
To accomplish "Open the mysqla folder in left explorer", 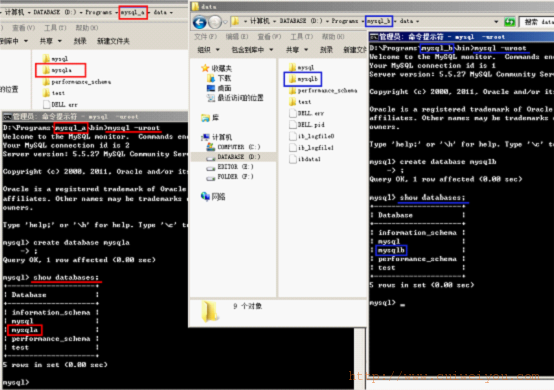I will (x=57, y=70).
